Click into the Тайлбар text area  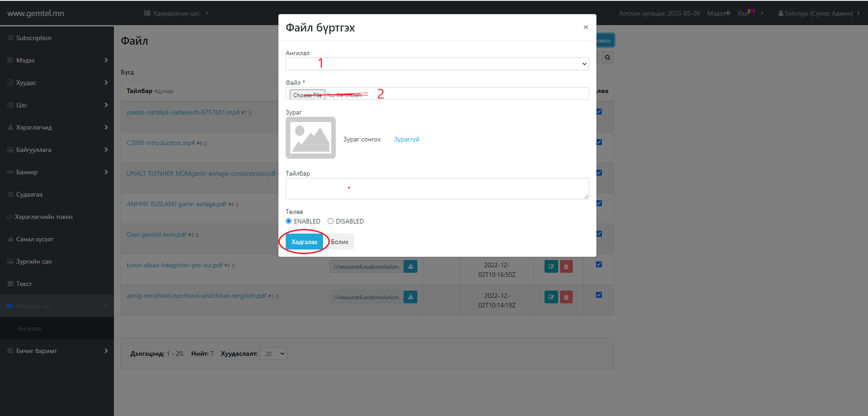click(x=437, y=188)
